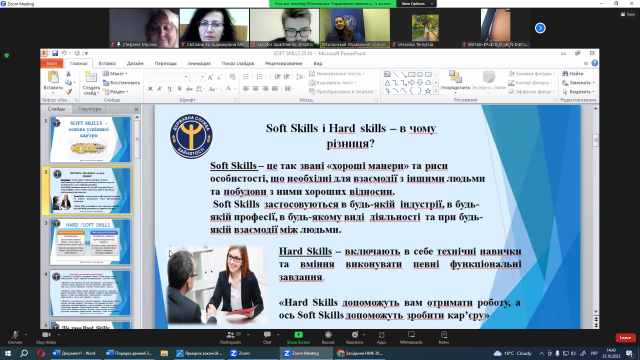Switch to the Переходы ribbon tab
The image size is (640, 360).
point(165,63)
